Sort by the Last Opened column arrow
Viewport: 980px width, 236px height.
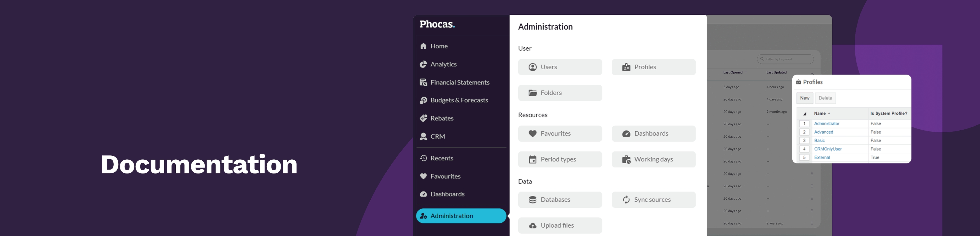[746, 72]
